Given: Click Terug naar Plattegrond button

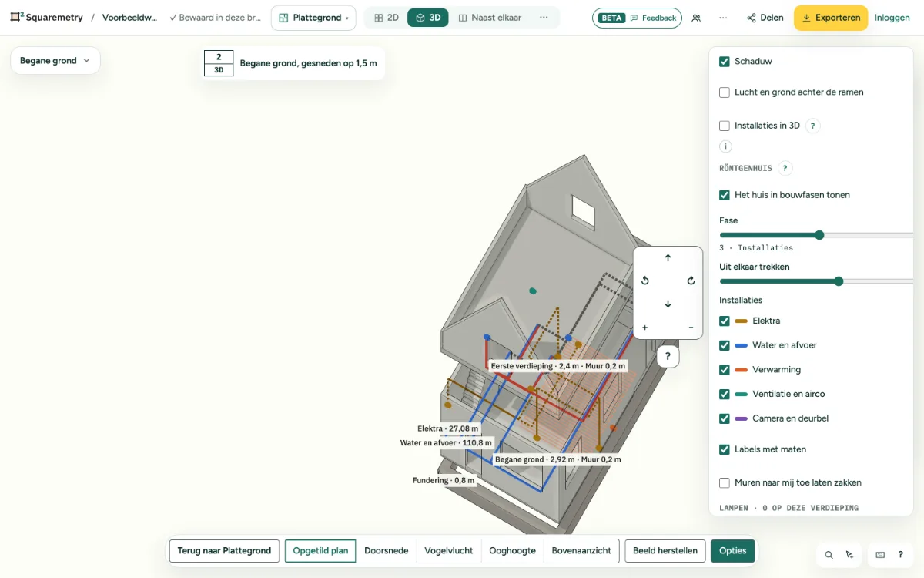Looking at the screenshot, I should pyautogui.click(x=224, y=551).
